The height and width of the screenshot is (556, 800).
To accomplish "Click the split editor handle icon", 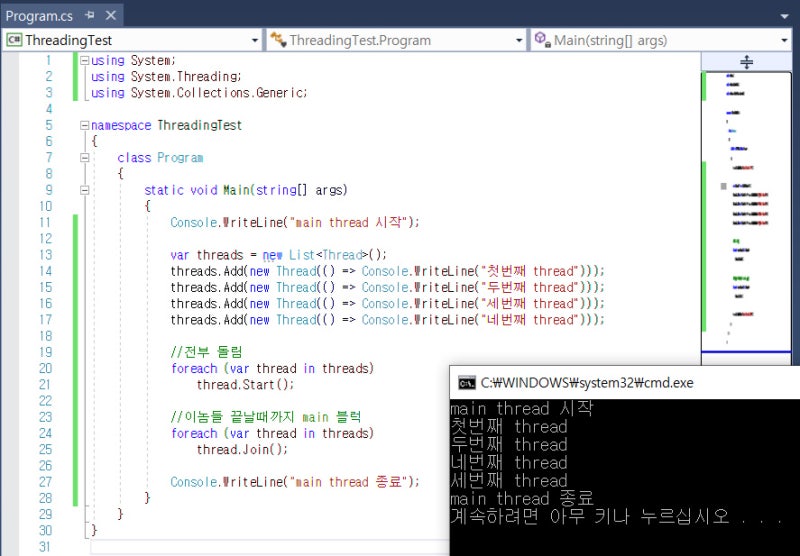I will 746,62.
